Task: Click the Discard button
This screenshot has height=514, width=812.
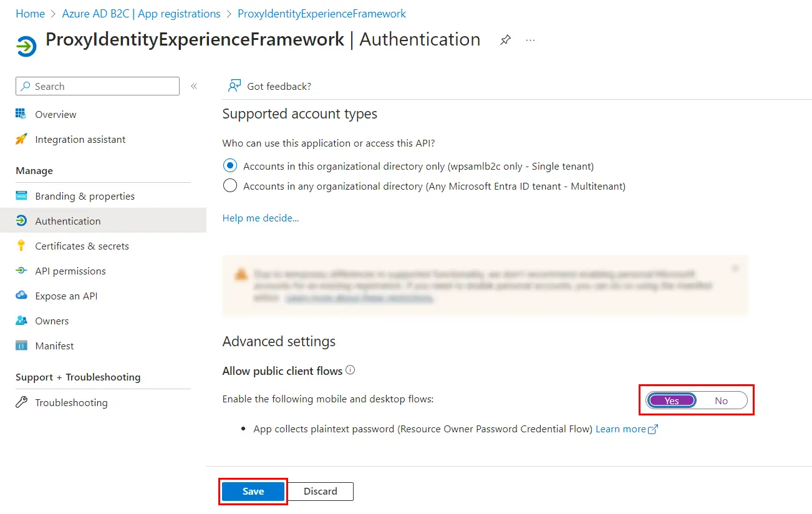Action: [321, 491]
